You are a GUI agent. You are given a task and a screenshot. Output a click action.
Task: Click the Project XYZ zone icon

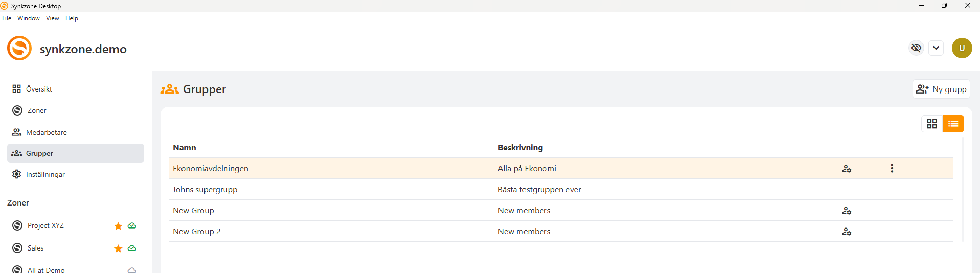coord(17,225)
